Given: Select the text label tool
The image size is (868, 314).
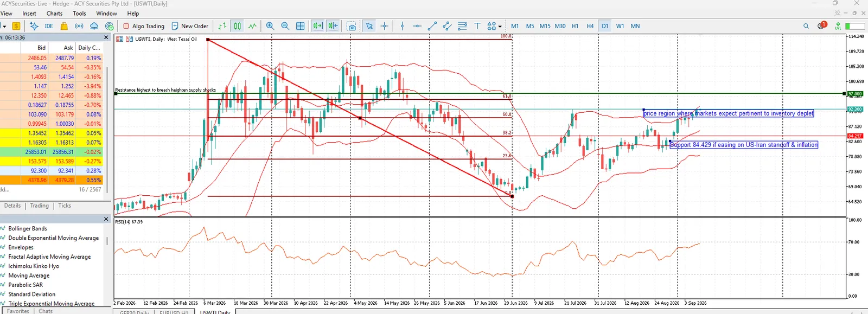Looking at the screenshot, I should 477,26.
